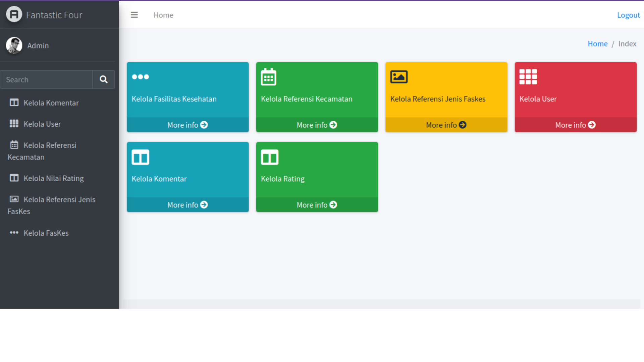Click the Fantastic Four logo icon
This screenshot has width=644, height=362.
[x=14, y=14]
